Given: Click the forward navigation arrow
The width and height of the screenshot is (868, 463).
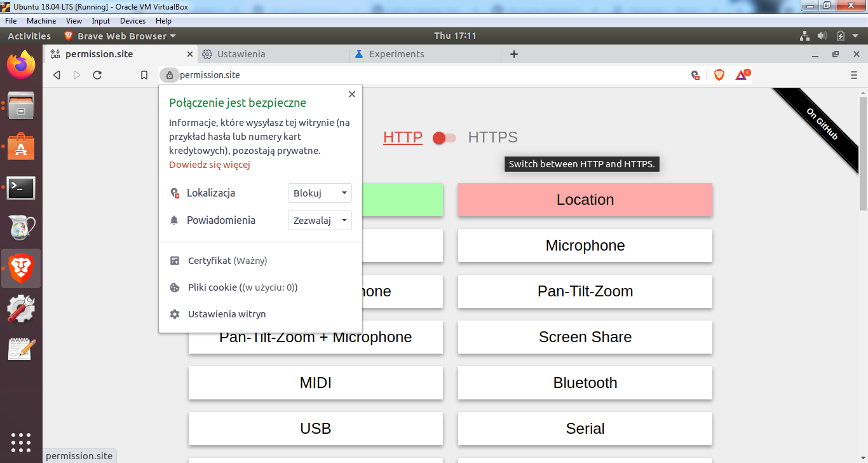Looking at the screenshot, I should 77,75.
